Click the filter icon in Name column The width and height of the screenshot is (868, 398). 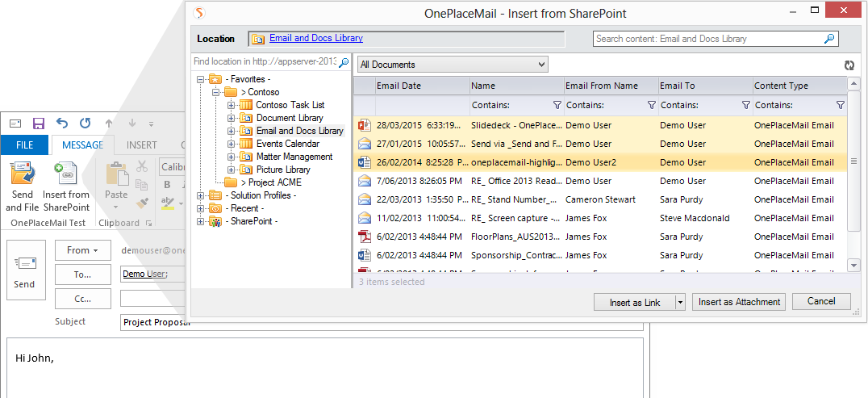557,105
